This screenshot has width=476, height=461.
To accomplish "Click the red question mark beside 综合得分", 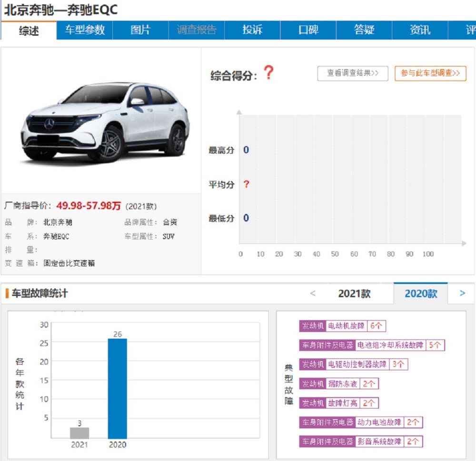I will (268, 73).
